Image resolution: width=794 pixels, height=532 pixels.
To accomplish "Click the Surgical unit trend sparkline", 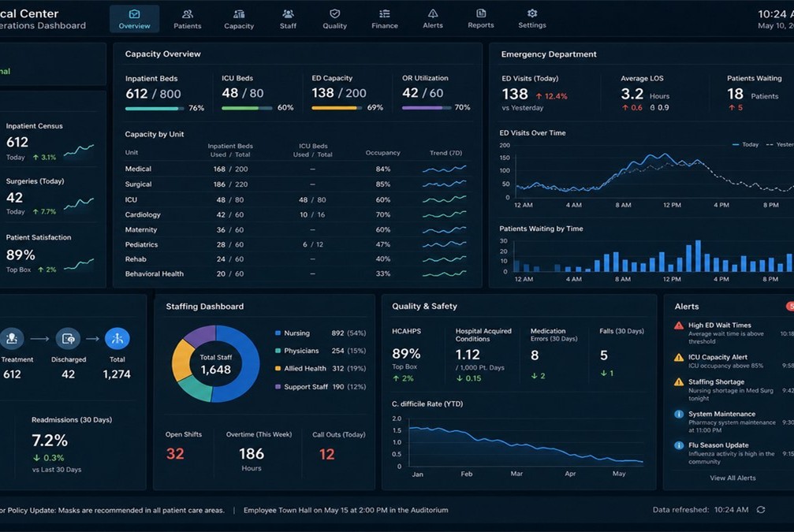I will (x=445, y=184).
